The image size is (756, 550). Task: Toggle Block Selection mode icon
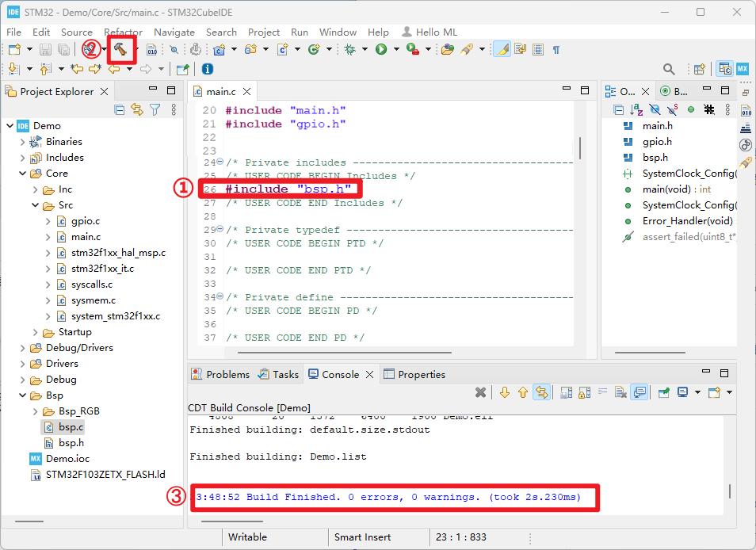tap(538, 49)
